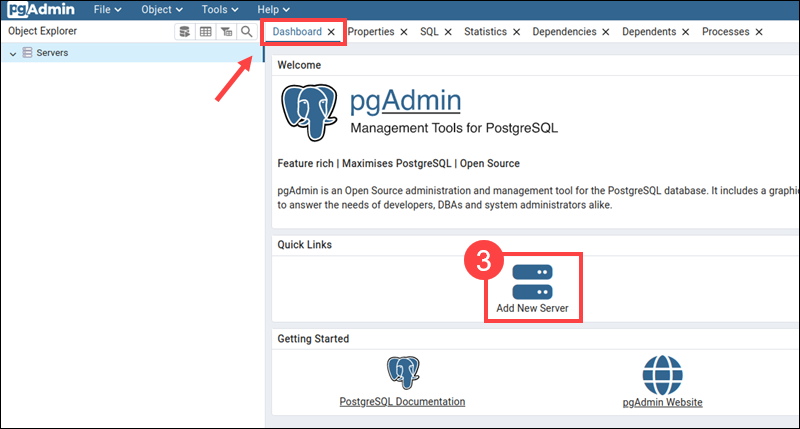The width and height of the screenshot is (800, 429).
Task: Close the Dependencies tab
Action: pos(606,32)
